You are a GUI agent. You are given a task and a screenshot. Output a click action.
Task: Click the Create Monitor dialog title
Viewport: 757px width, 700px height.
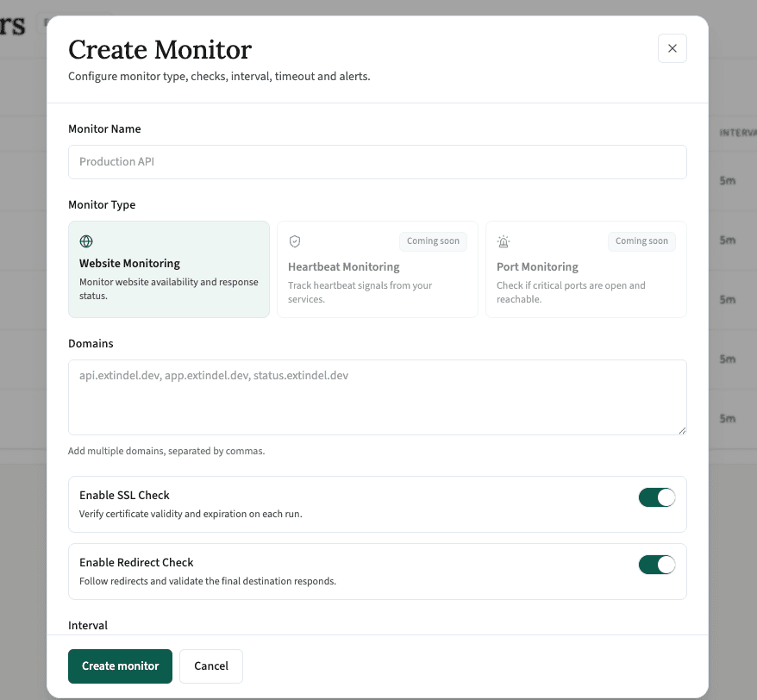pos(160,50)
